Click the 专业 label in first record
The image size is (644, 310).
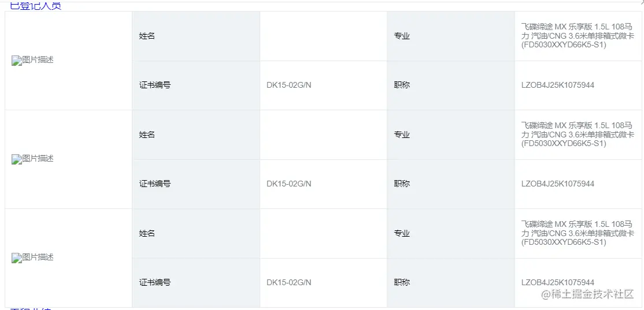[x=402, y=36]
